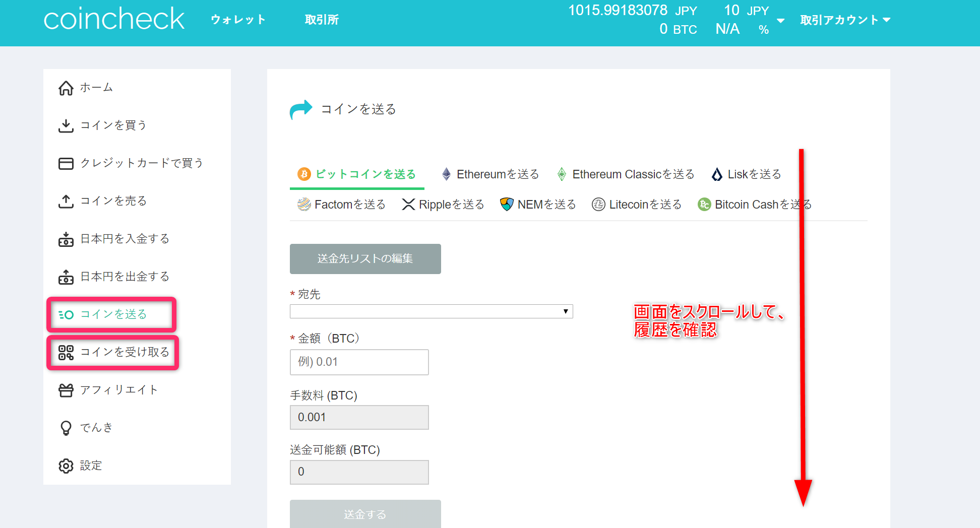Click the Litecoin logo icon
This screenshot has width=980, height=528.
pos(598,205)
